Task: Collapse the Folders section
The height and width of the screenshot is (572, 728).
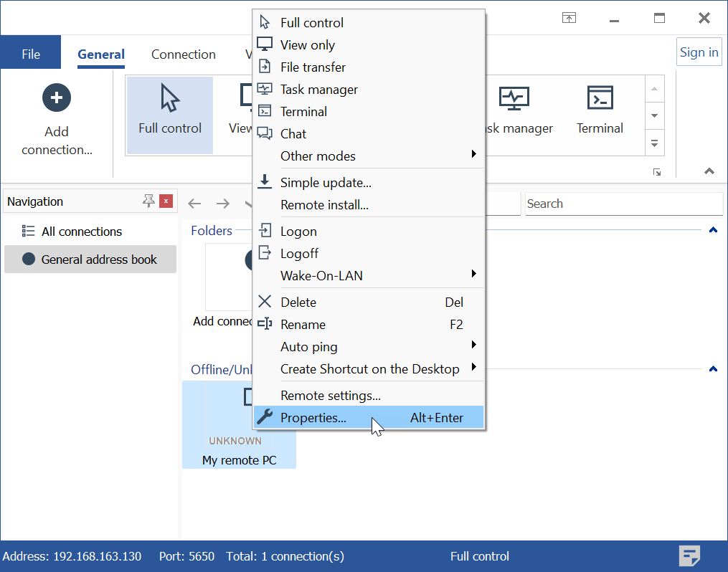Action: click(712, 230)
